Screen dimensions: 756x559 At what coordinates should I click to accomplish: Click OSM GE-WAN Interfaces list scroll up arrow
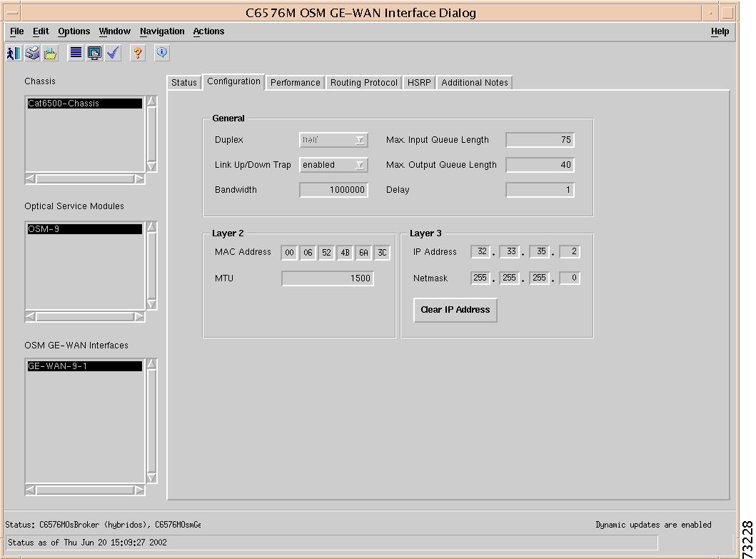[x=151, y=364]
